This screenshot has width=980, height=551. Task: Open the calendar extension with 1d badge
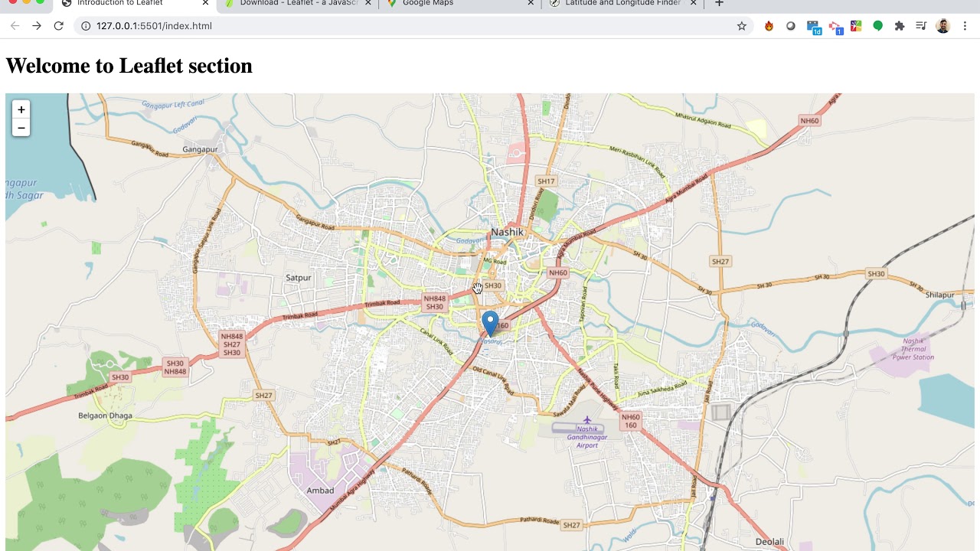(814, 27)
